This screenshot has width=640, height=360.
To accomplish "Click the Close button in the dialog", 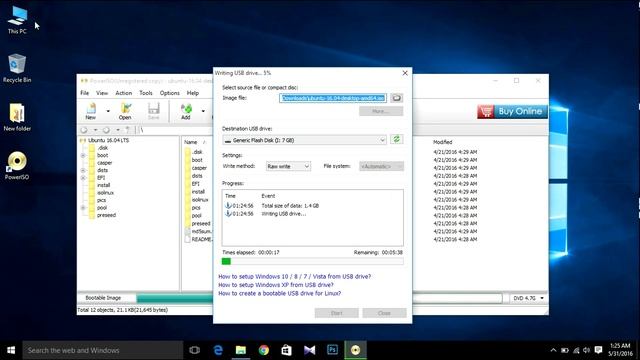I will [384, 313].
